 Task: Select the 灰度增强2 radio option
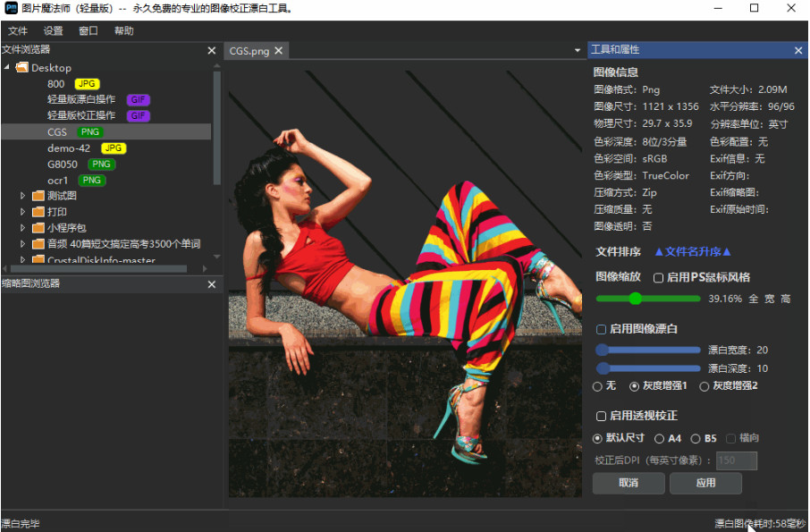pyautogui.click(x=705, y=386)
